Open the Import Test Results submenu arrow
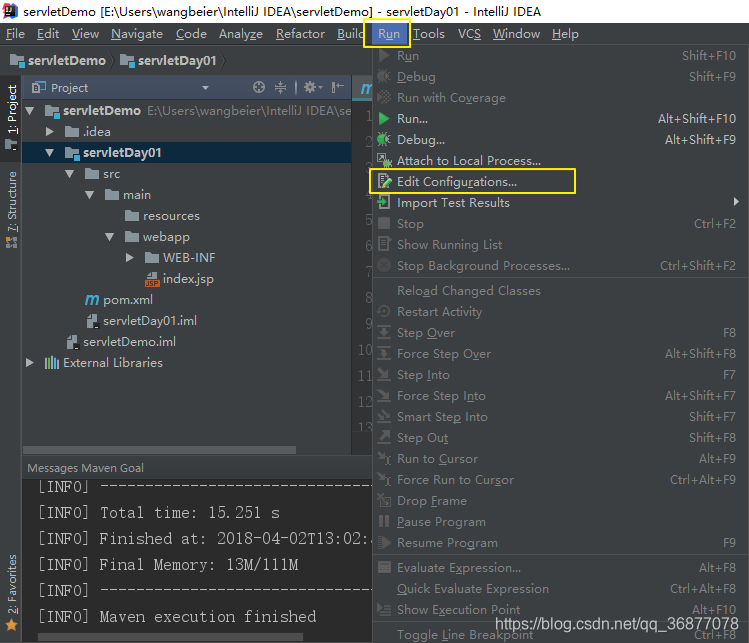The image size is (749, 643). click(x=736, y=202)
